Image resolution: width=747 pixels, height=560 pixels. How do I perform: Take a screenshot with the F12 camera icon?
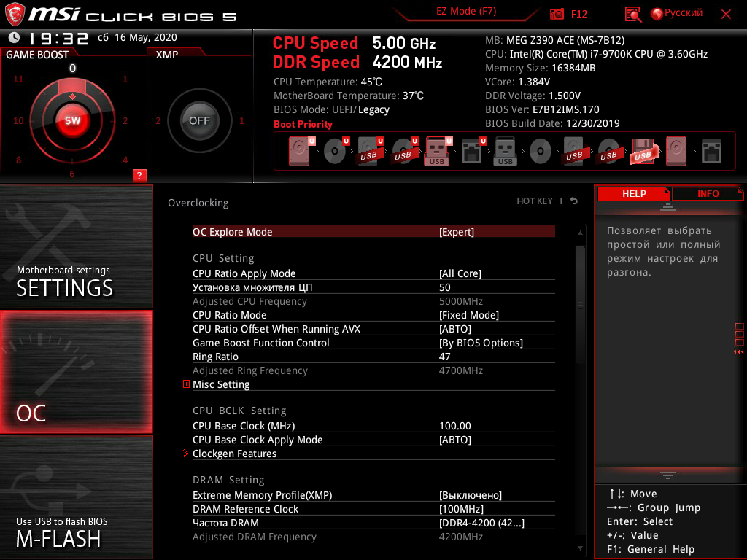coord(557,14)
